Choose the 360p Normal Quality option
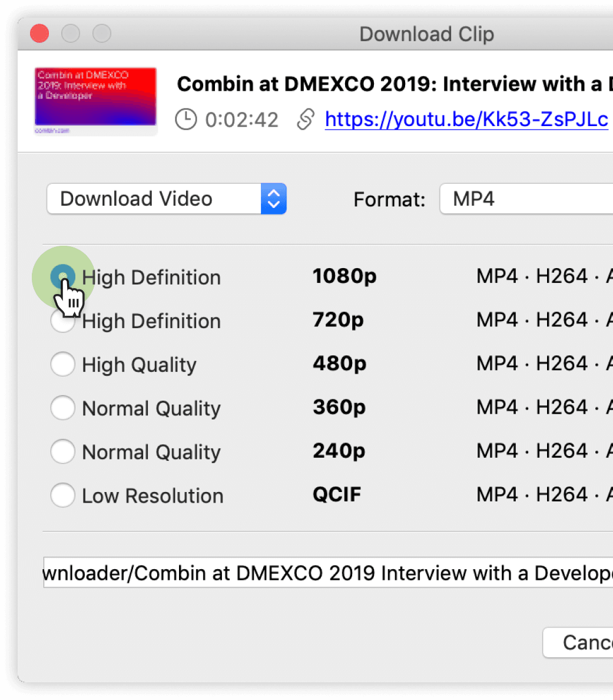The width and height of the screenshot is (613, 700). (62, 408)
